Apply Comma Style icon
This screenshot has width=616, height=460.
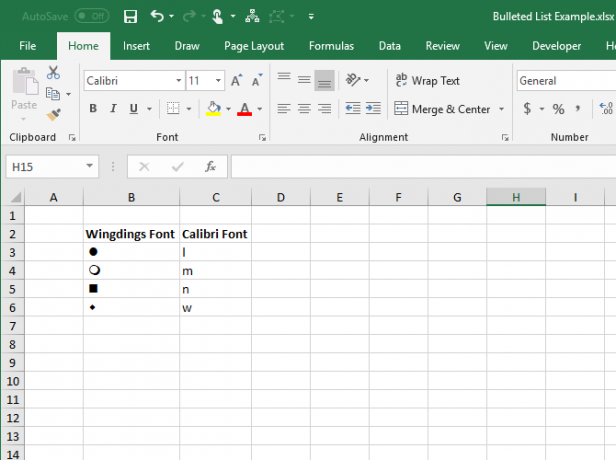tap(578, 108)
